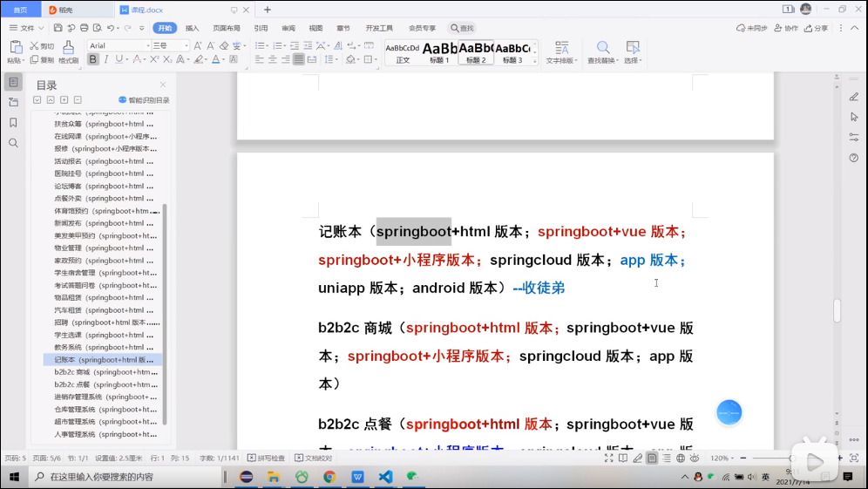Switch to page layout view in status bar
The height and width of the screenshot is (489, 868).
point(652,458)
